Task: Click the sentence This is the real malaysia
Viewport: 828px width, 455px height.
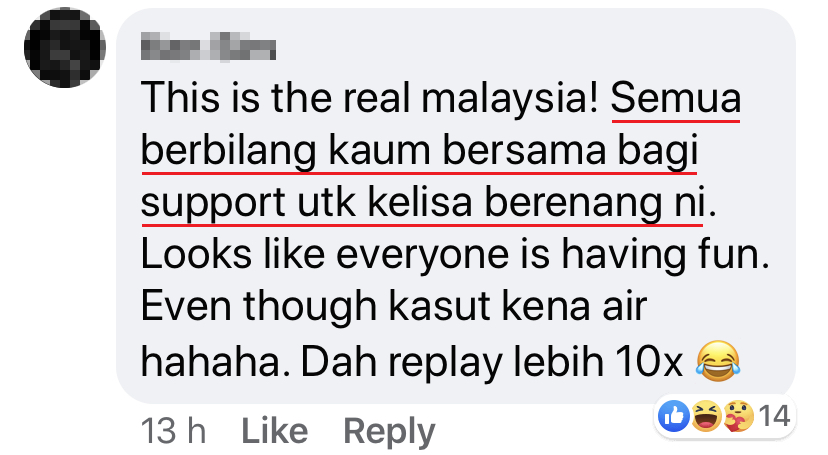Action: (369, 99)
